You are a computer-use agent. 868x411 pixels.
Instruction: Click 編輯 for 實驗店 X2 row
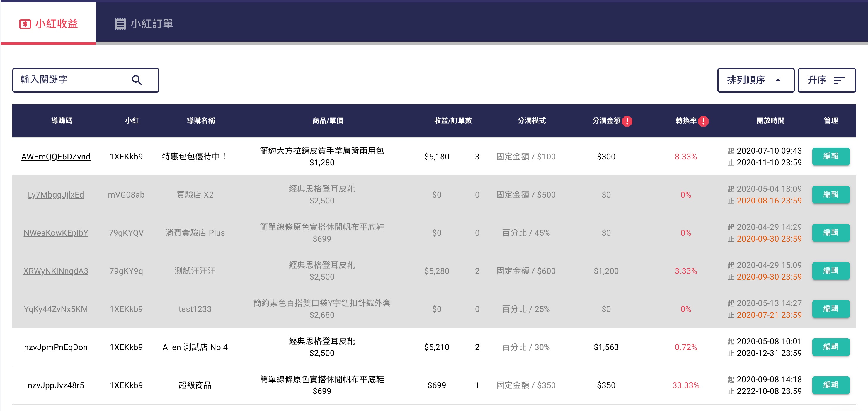pos(830,194)
